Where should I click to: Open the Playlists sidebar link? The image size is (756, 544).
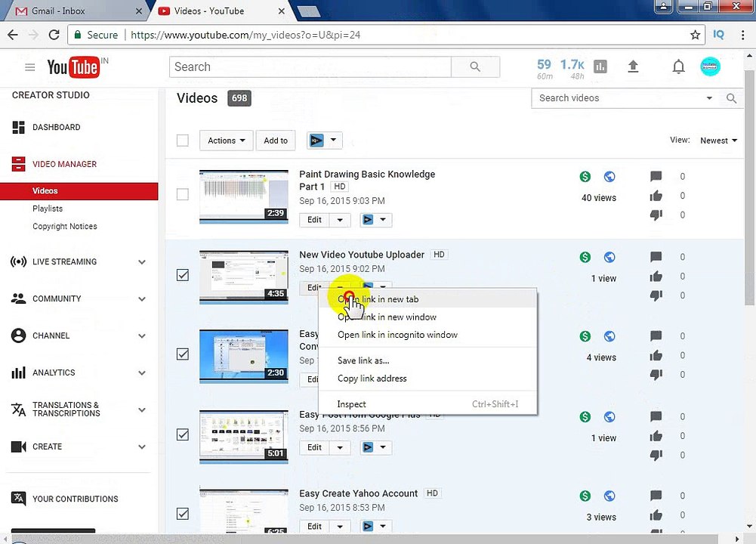tap(48, 209)
